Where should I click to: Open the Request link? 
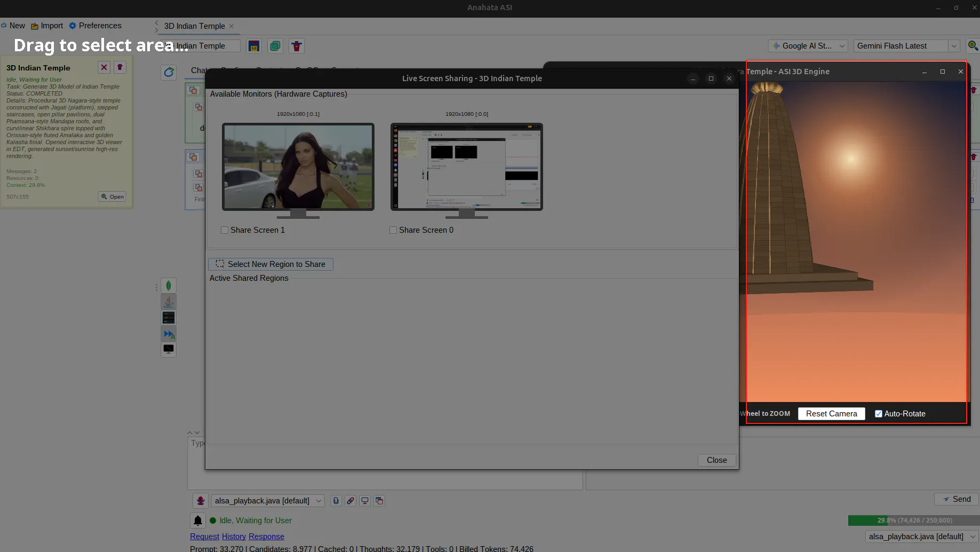point(204,537)
